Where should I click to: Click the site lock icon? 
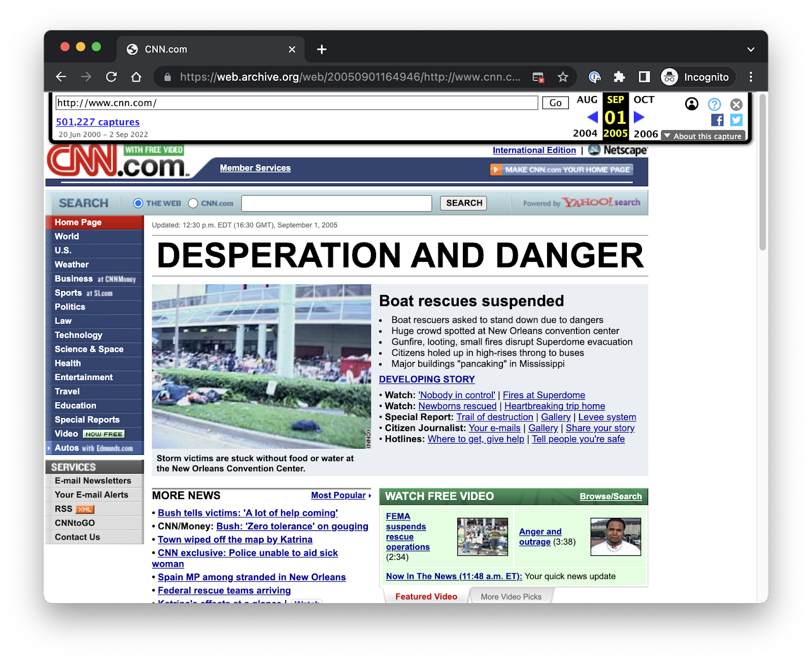point(167,77)
